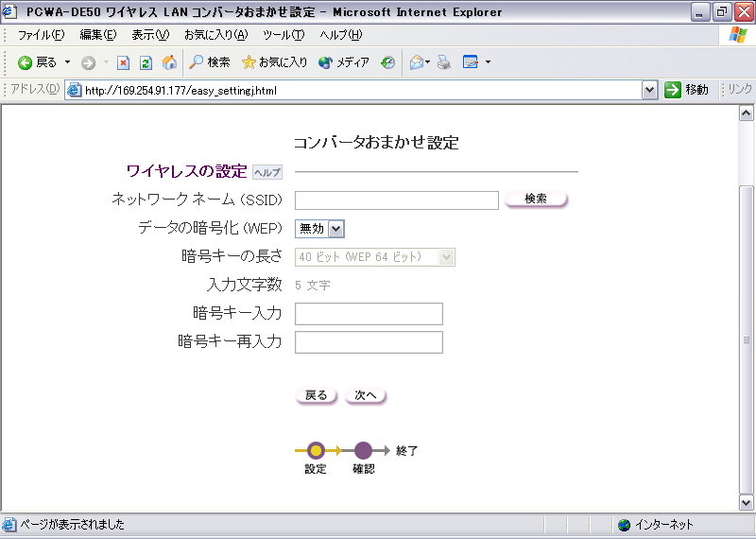Screen dimensions: 756x539
Task: Click the ヘルプ button beside ワイヤレスの設定
Action: click(267, 173)
